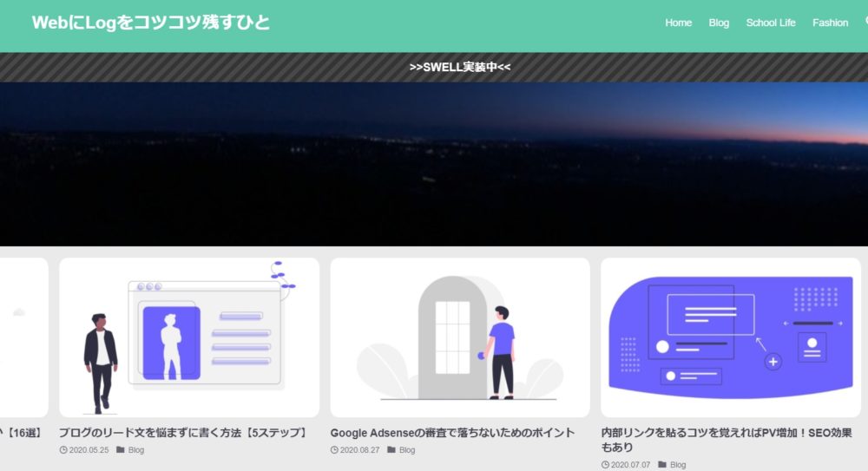This screenshot has height=471, width=868.
Task: Open the dark night skyline hero image
Action: point(434,164)
